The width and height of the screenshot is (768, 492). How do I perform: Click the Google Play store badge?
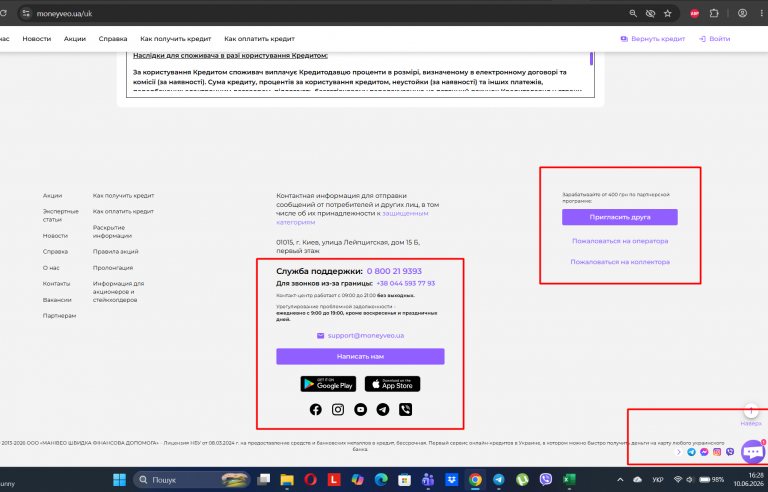328,384
